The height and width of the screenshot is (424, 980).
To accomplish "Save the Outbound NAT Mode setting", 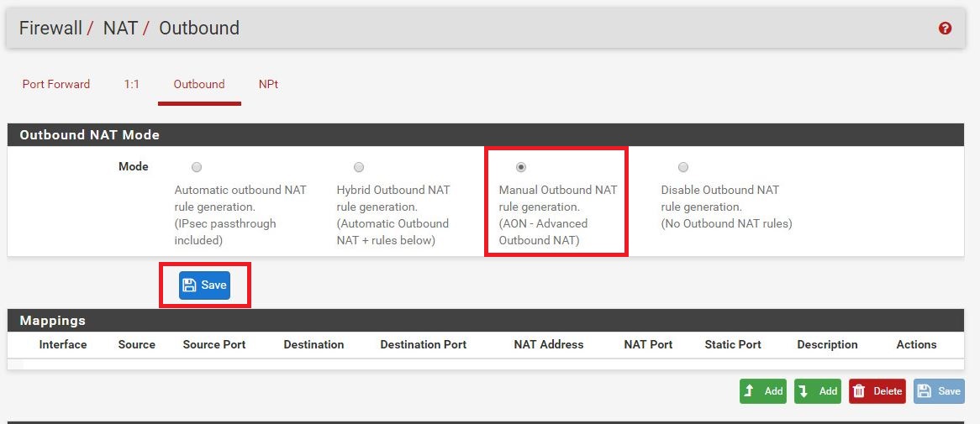I will pos(204,285).
